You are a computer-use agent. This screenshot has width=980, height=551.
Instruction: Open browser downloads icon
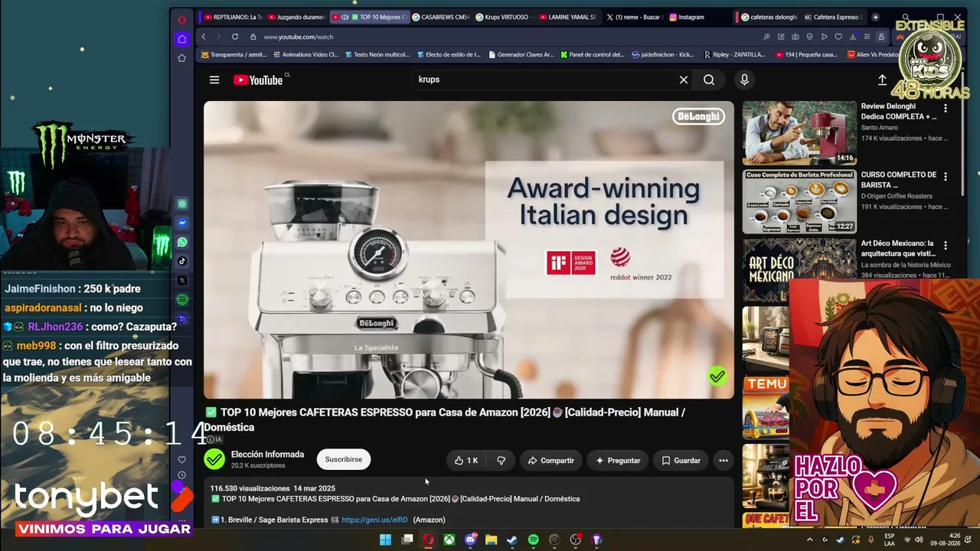[x=853, y=37]
